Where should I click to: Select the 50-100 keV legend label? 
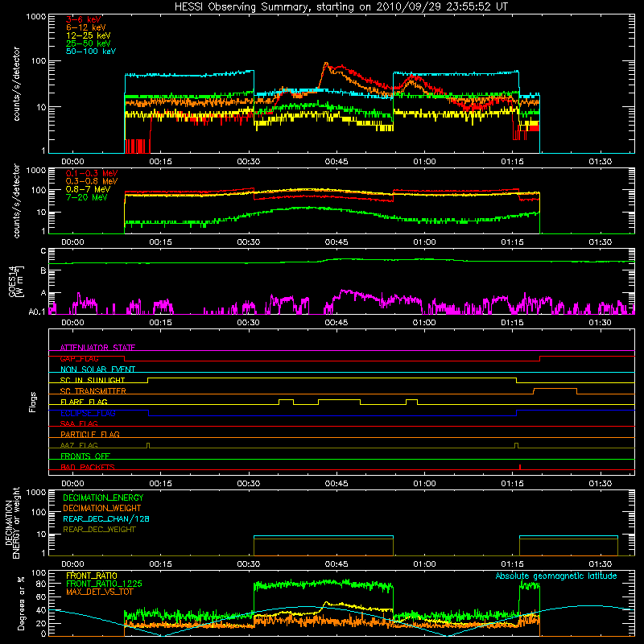tap(91, 52)
